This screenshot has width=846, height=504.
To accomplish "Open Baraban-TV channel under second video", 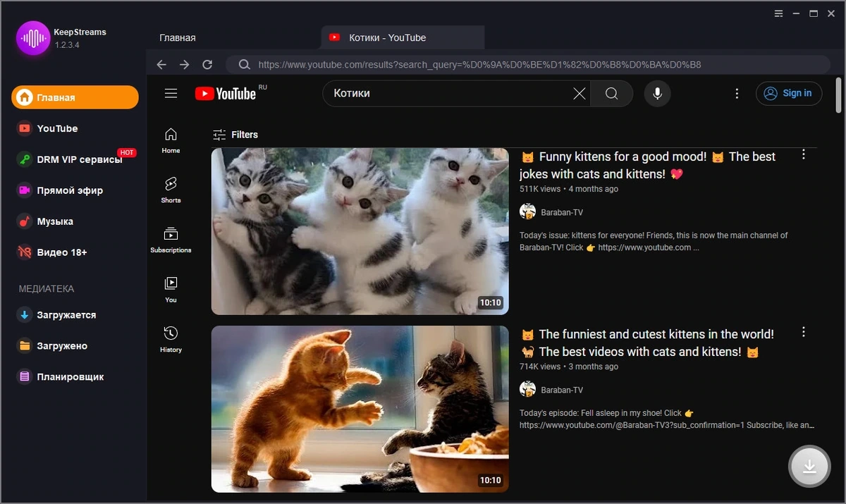I will tap(562, 390).
